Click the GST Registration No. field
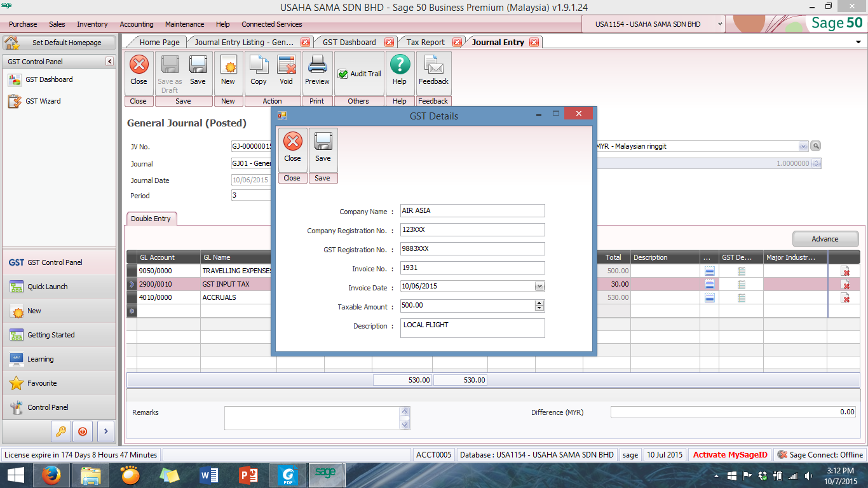The image size is (868, 488). 472,248
